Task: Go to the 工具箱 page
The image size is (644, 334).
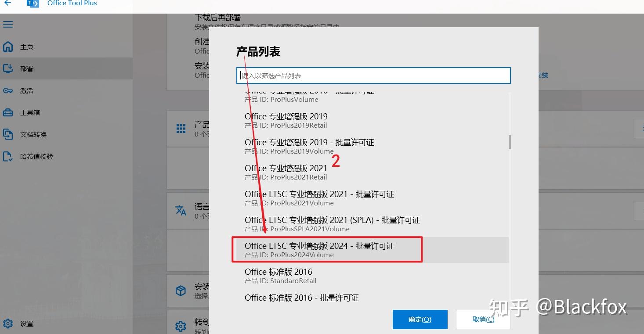Action: [x=66, y=112]
